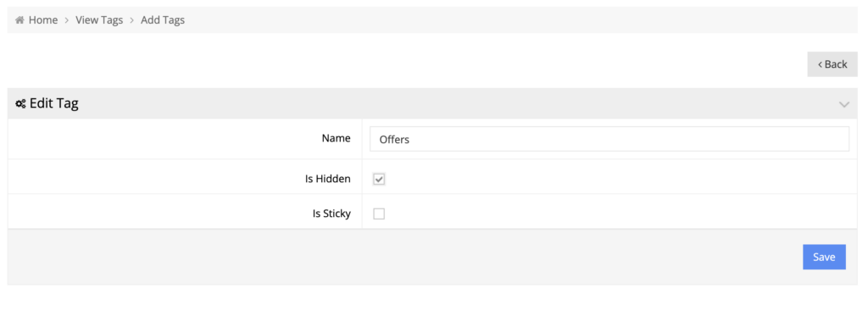Click the Edit Tag panel header title
The height and width of the screenshot is (322, 868).
click(53, 103)
